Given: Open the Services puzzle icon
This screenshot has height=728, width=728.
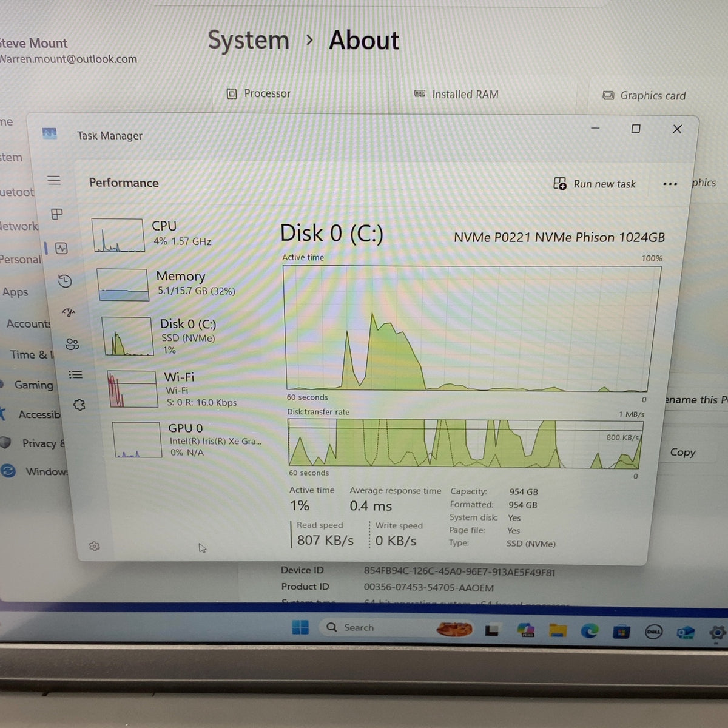Looking at the screenshot, I should point(79,405).
